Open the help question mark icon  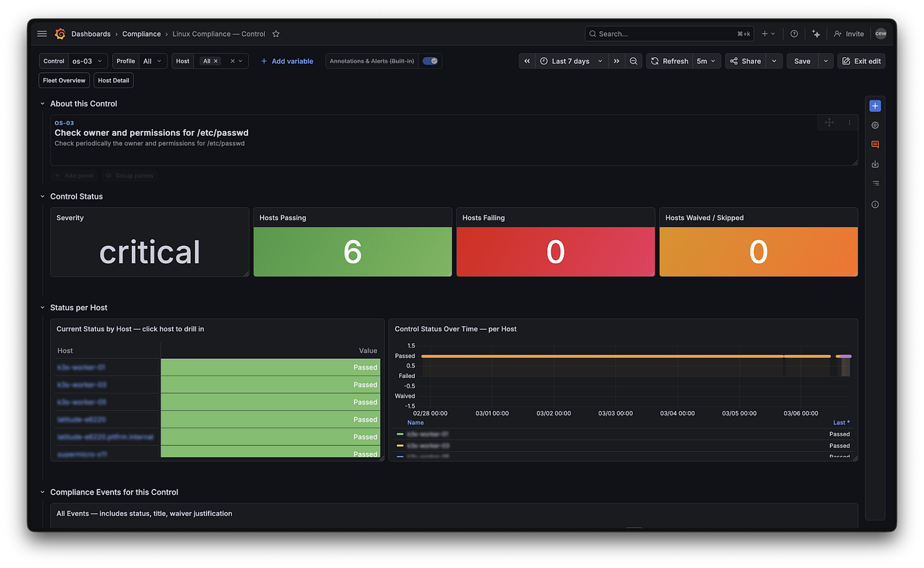click(x=794, y=34)
